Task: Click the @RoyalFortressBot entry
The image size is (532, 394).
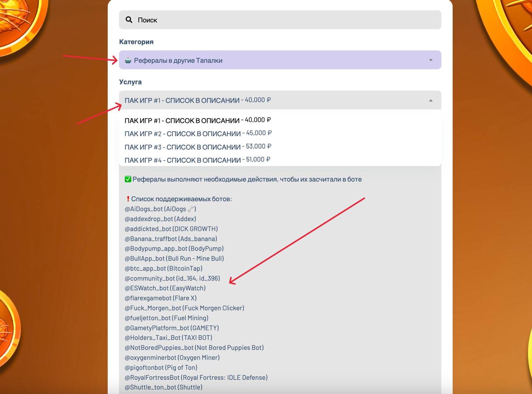Action: click(196, 377)
